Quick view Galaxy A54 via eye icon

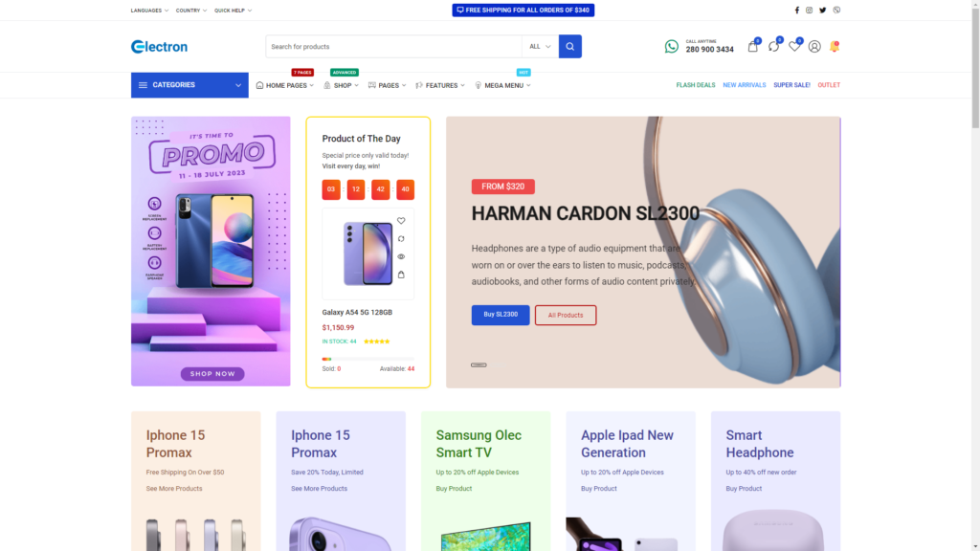401,256
